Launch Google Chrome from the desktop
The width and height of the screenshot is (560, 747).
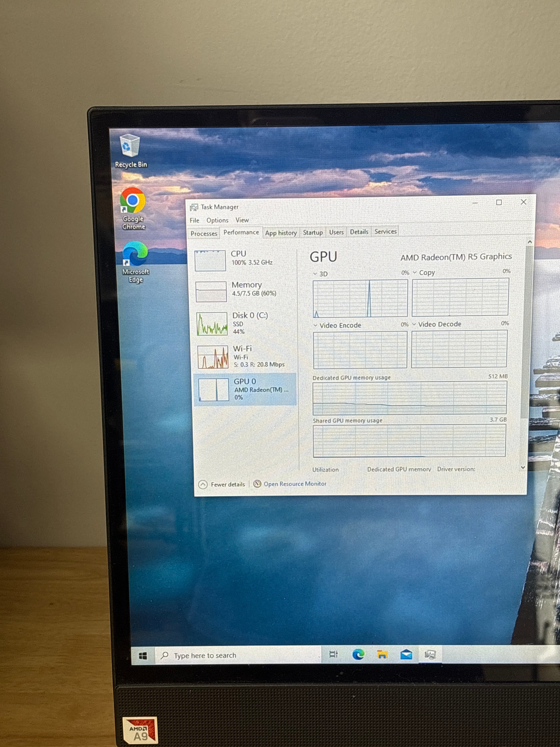coord(133,209)
